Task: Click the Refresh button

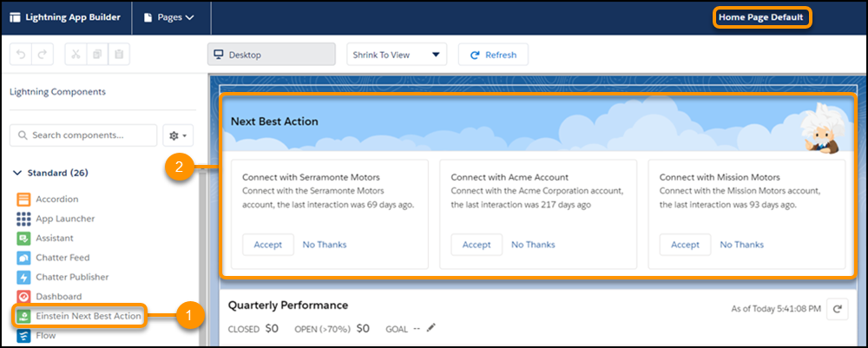Action: coord(493,55)
